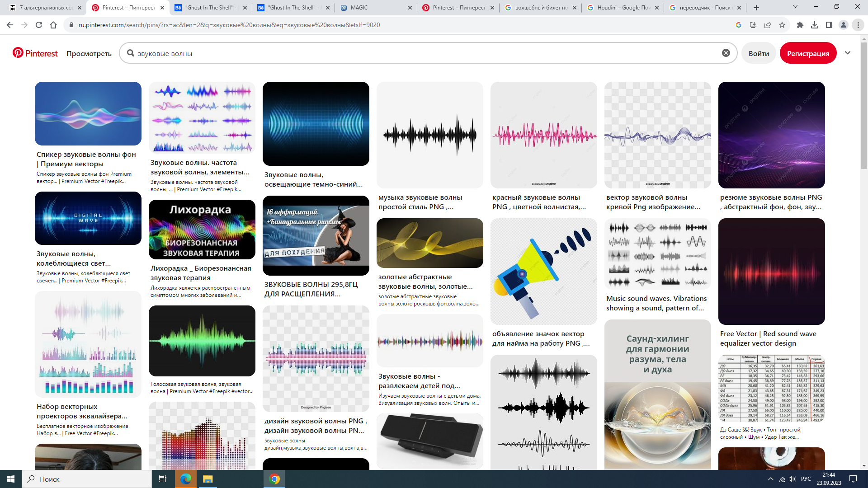
Task: Open the Digital Wave pin thumbnail
Action: click(x=88, y=218)
